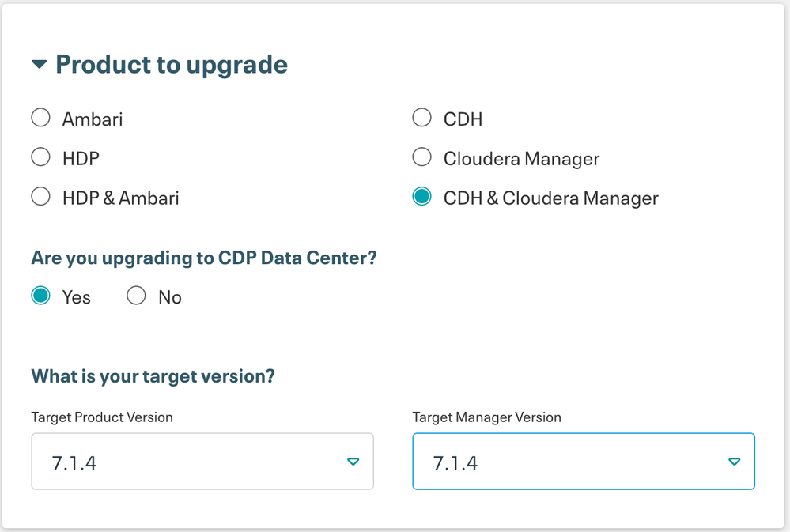Click the HDP & Ambari label text
The image size is (790, 532).
pos(121,198)
